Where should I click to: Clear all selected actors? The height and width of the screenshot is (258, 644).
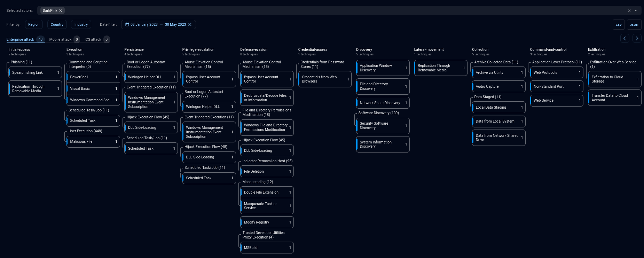(x=629, y=10)
